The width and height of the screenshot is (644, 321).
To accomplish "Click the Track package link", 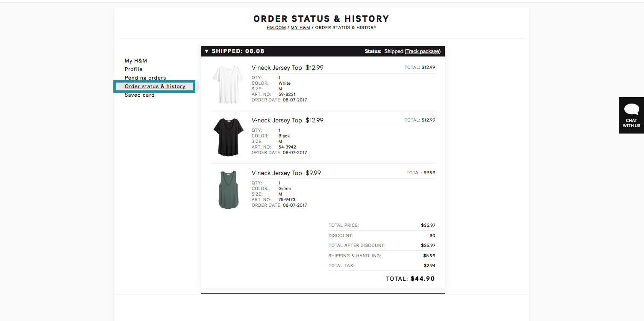I will pos(422,51).
